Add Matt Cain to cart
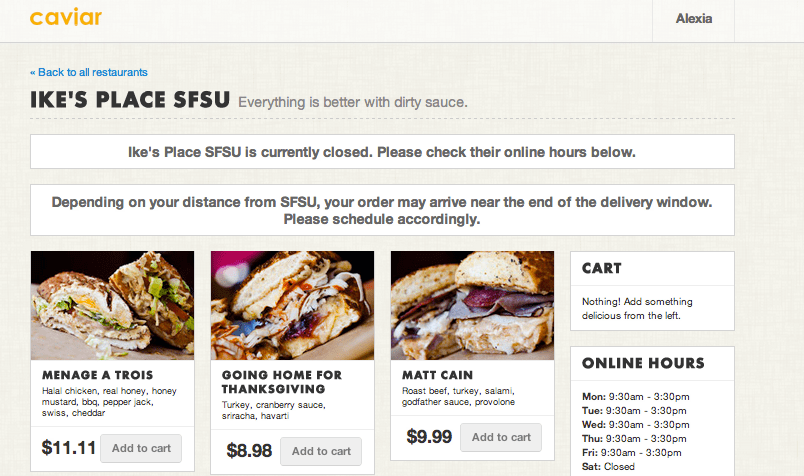The height and width of the screenshot is (476, 804). point(501,437)
